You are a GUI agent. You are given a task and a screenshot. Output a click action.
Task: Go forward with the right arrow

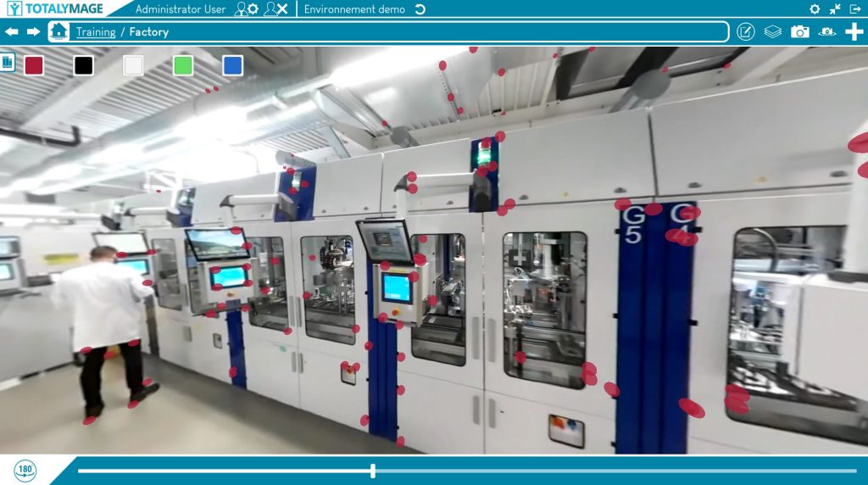pyautogui.click(x=34, y=31)
